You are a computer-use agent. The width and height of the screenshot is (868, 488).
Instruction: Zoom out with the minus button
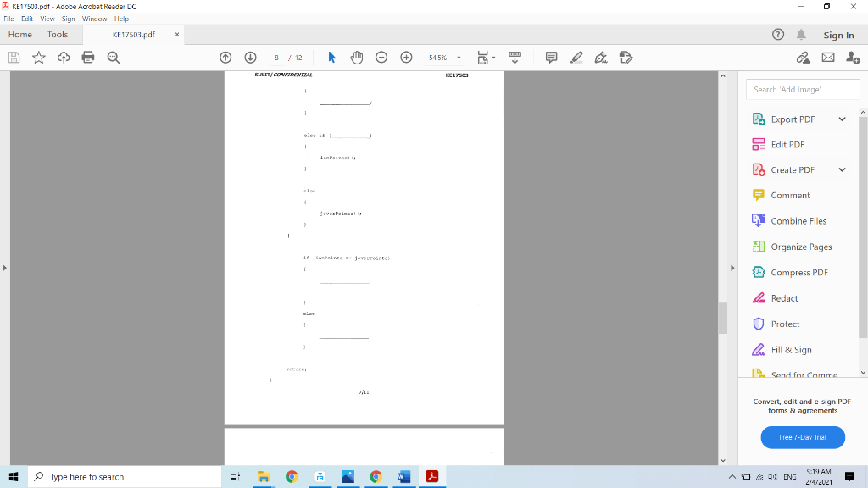tap(381, 58)
